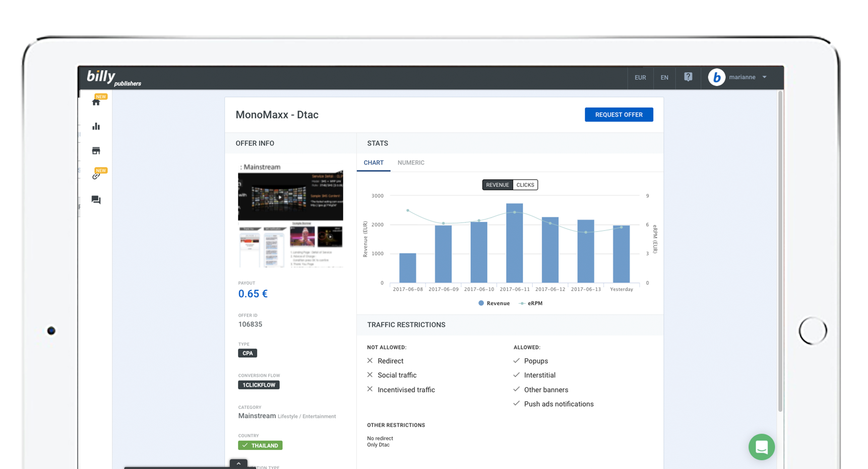
Task: Click the 2017-06-08 revenue bar
Action: tap(408, 268)
